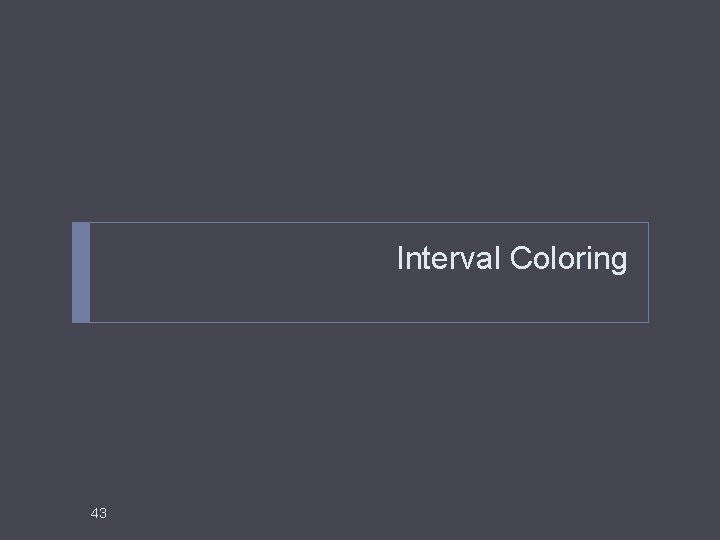The image size is (720, 540).
Task: Click blank slide background above title box
Action: pyautogui.click(x=360, y=110)
